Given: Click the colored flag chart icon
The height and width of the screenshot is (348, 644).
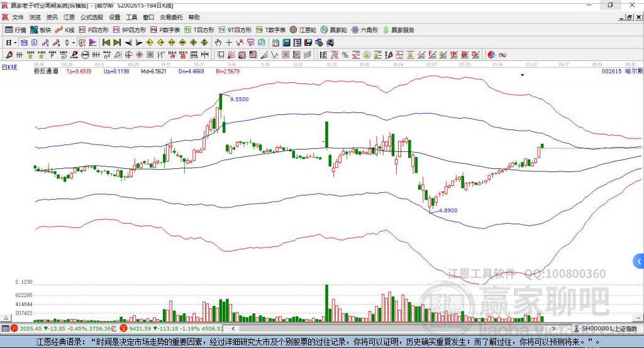Looking at the screenshot, I should 93,43.
